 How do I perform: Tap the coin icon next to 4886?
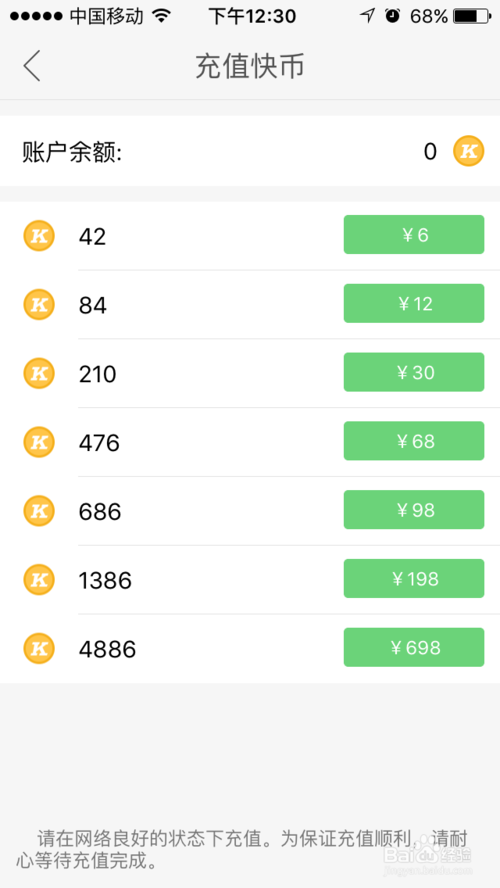(39, 648)
